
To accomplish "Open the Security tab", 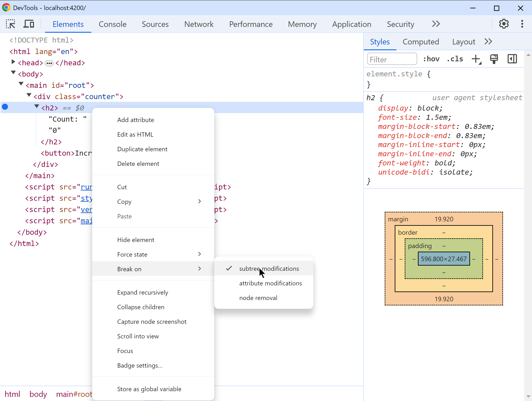I will coord(400,24).
